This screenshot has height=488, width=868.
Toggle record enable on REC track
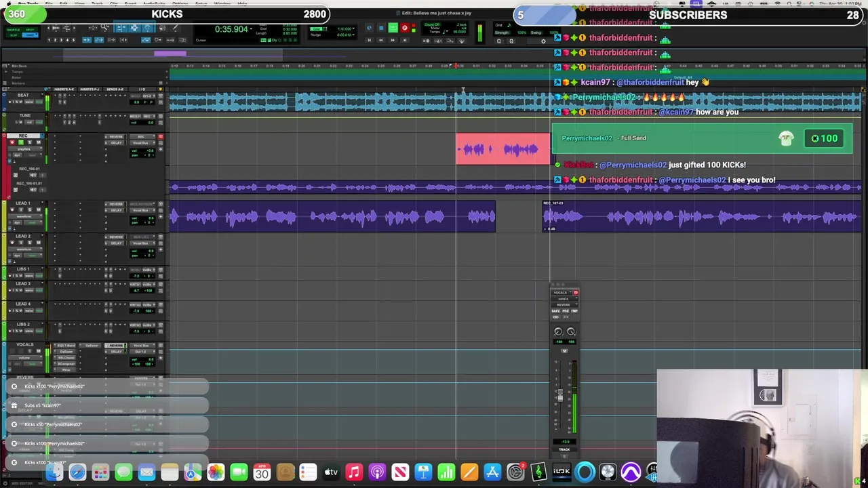point(12,142)
